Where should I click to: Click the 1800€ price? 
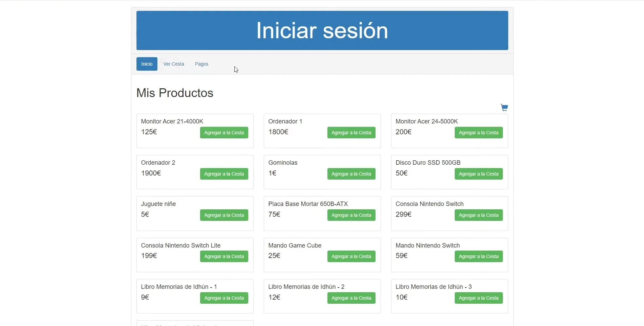(x=278, y=132)
